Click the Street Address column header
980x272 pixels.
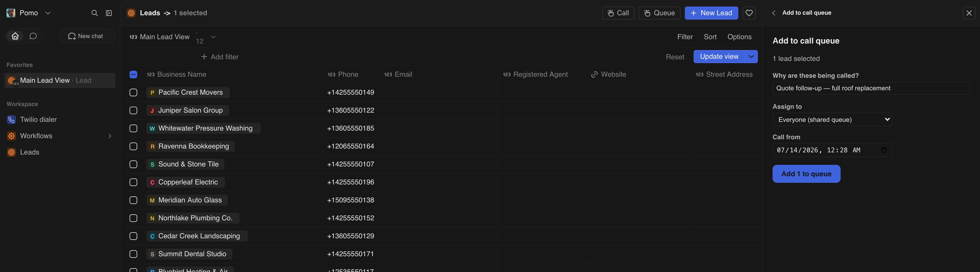coord(724,75)
